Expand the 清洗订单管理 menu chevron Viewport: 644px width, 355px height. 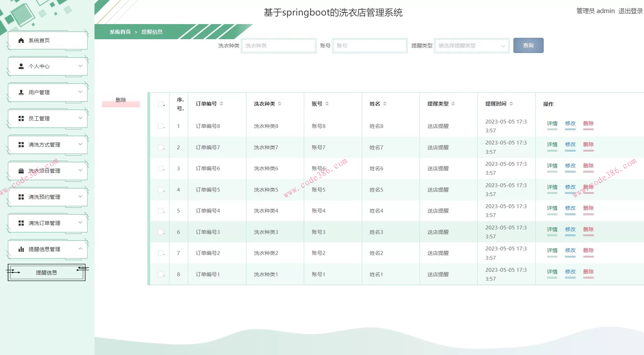[x=80, y=223]
